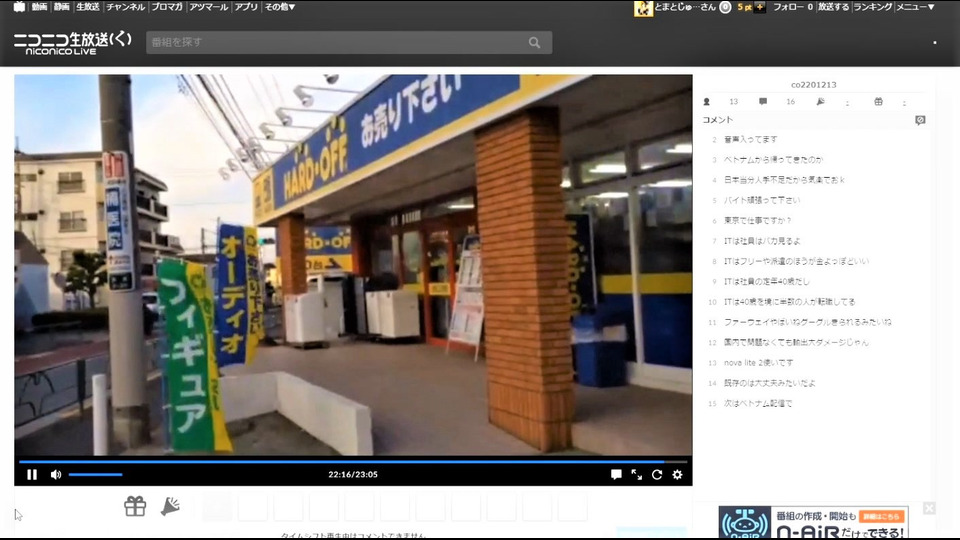The height and width of the screenshot is (540, 960).
Task: Expand the その他 dropdown menu
Action: click(x=280, y=7)
